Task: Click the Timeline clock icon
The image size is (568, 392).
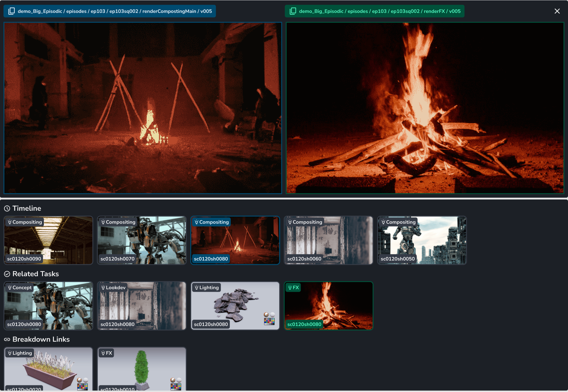Action: 7,209
